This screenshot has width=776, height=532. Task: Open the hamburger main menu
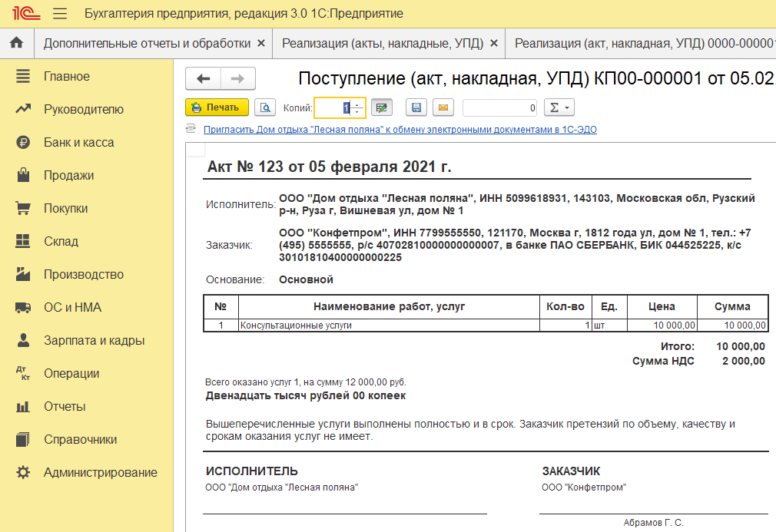(x=60, y=13)
